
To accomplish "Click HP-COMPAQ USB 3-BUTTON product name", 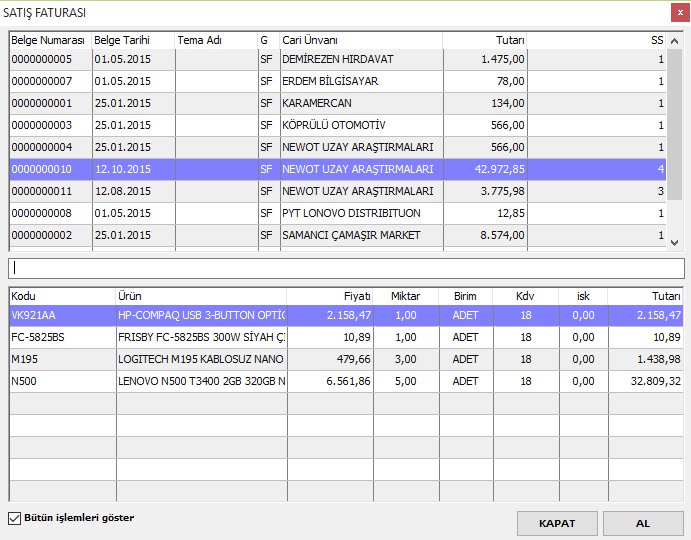I will pyautogui.click(x=201, y=316).
